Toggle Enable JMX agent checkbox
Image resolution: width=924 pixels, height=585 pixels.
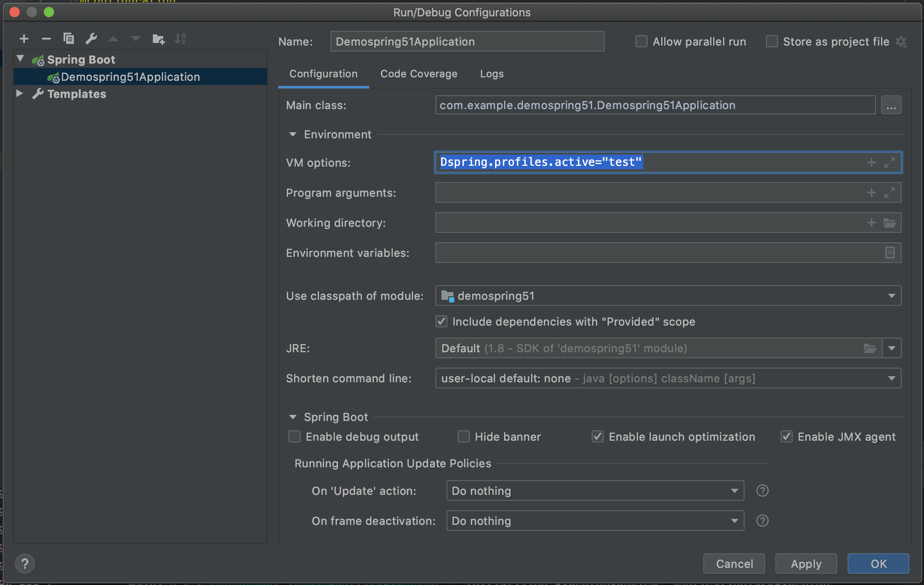(787, 437)
